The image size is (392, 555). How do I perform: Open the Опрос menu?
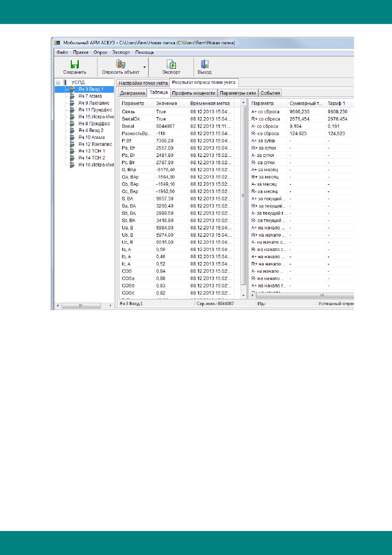[x=100, y=52]
